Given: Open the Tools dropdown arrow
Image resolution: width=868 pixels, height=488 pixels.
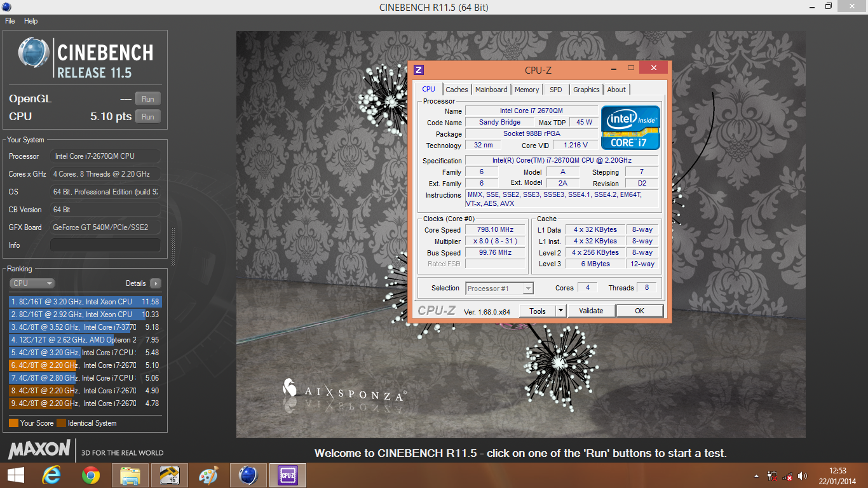Looking at the screenshot, I should pos(560,311).
